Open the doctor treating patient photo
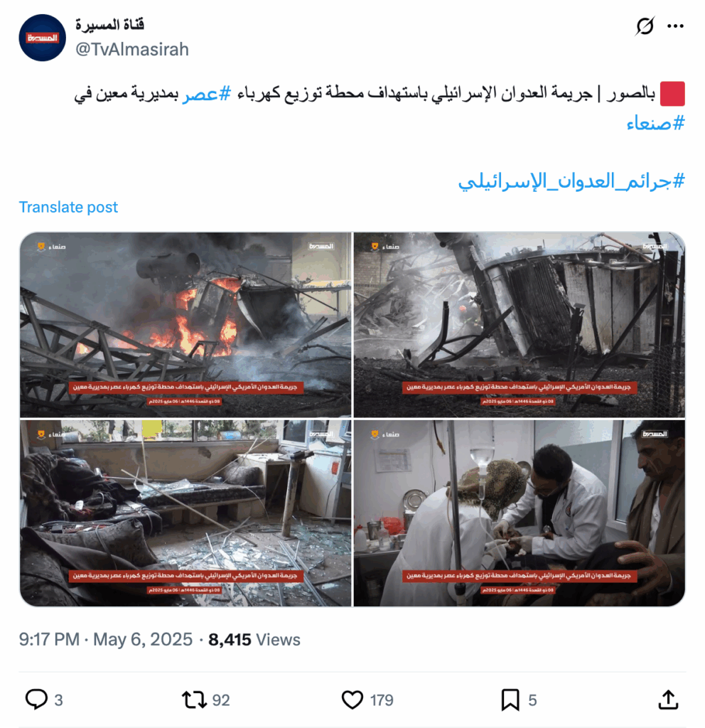Viewport: 705px width, 728px height. click(520, 513)
